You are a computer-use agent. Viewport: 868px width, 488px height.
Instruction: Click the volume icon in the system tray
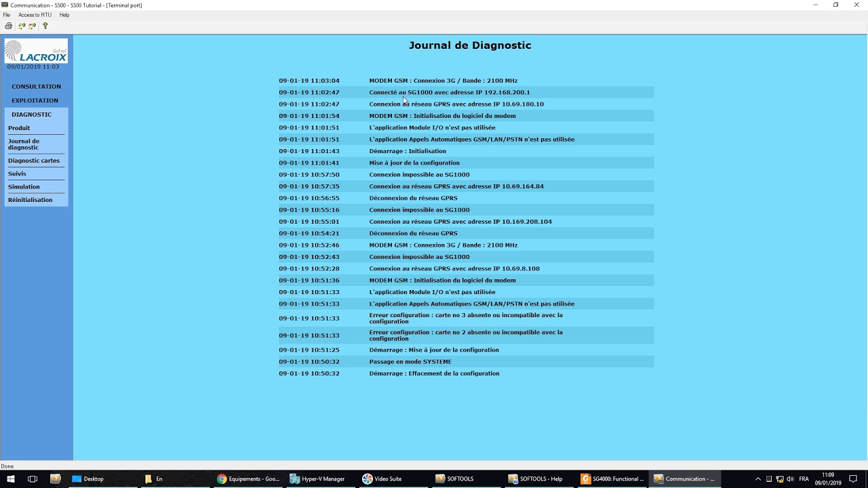pos(790,479)
